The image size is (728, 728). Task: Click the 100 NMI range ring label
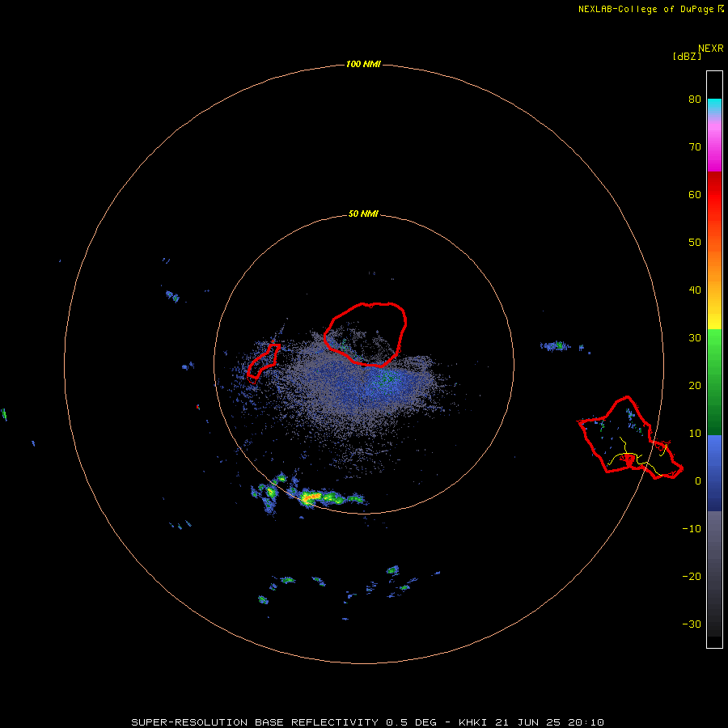[x=363, y=64]
